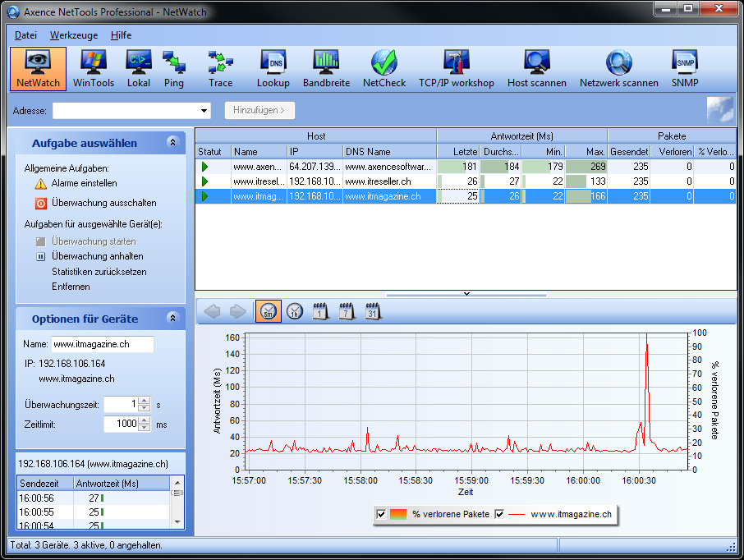
Task: Toggle the % verlorene Pakete checkbox
Action: (382, 514)
